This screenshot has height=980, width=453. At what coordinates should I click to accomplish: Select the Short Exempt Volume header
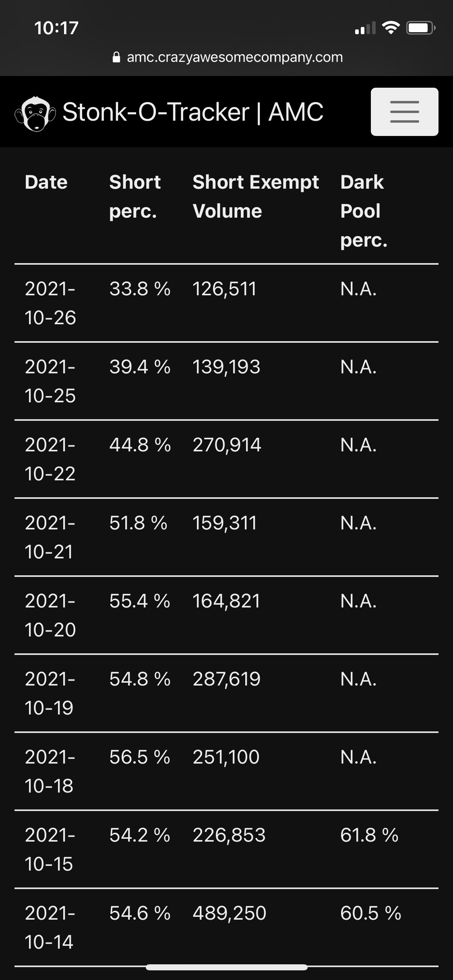256,196
